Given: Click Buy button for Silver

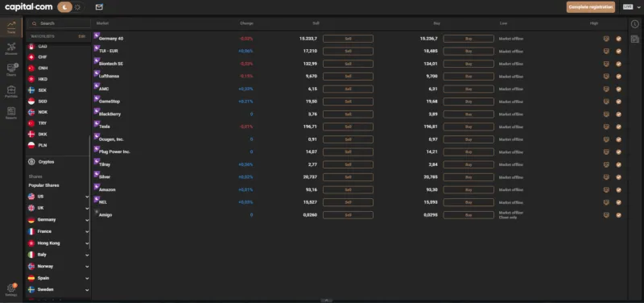Looking at the screenshot, I should (469, 177).
